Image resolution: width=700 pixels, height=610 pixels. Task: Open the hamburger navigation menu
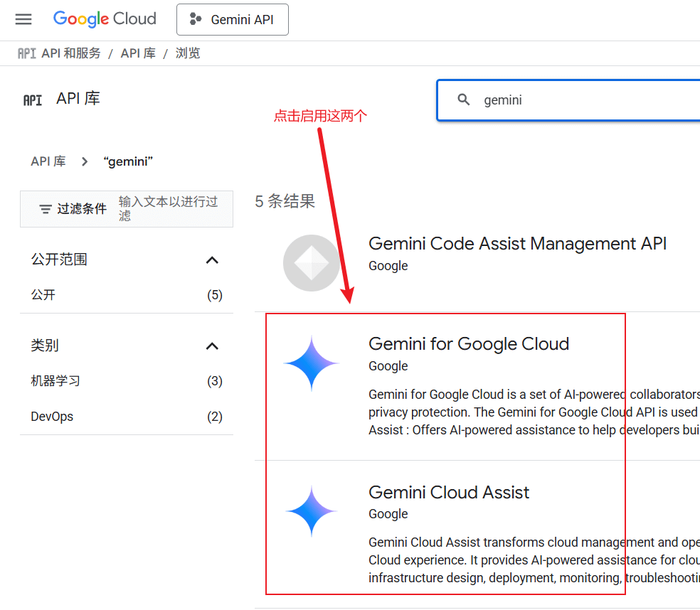(23, 19)
